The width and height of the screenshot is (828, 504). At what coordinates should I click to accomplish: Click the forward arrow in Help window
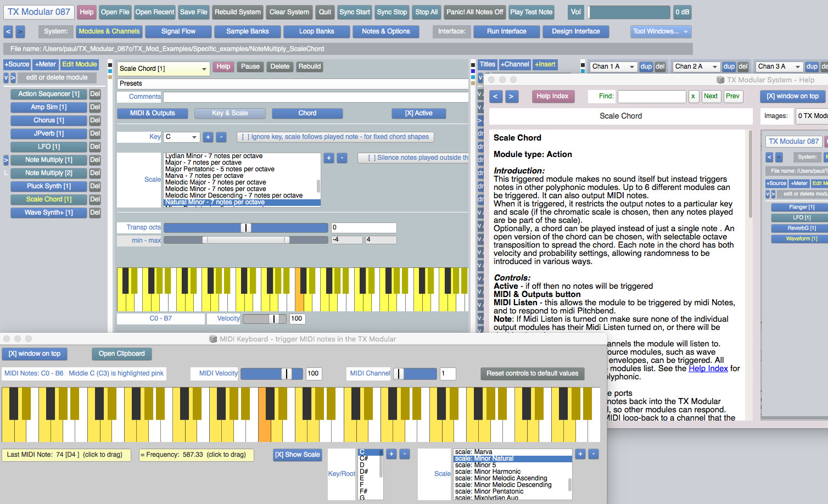point(511,97)
